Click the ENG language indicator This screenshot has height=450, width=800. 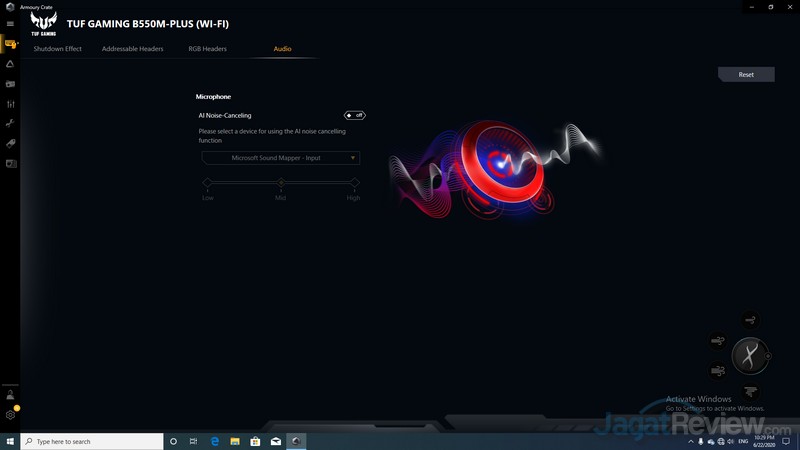(x=743, y=441)
